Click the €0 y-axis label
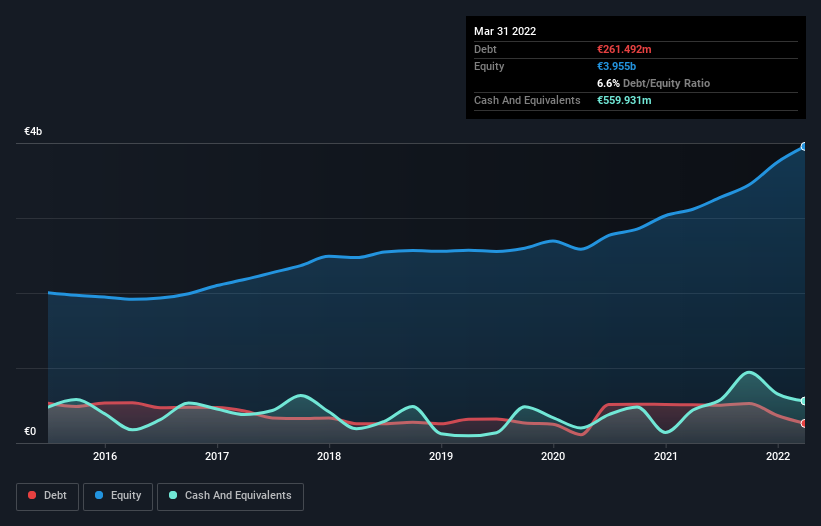This screenshot has height=526, width=821. (x=30, y=431)
